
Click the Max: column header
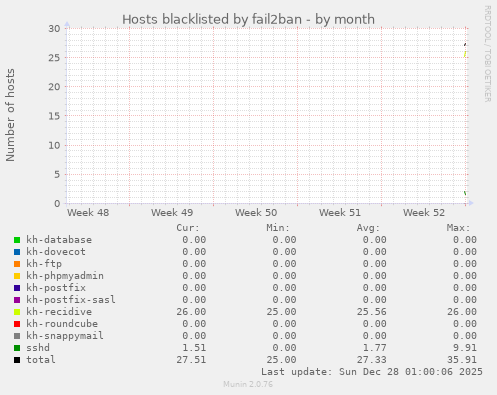tap(458, 228)
